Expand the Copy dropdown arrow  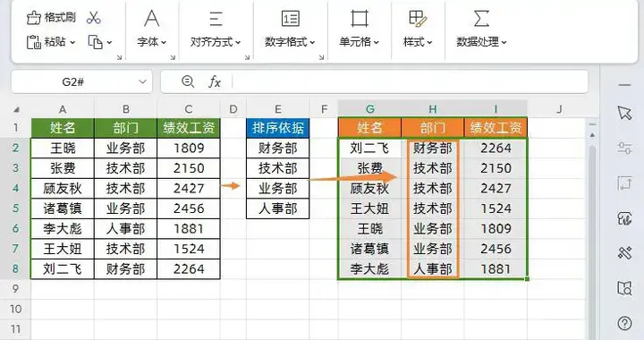[x=110, y=42]
